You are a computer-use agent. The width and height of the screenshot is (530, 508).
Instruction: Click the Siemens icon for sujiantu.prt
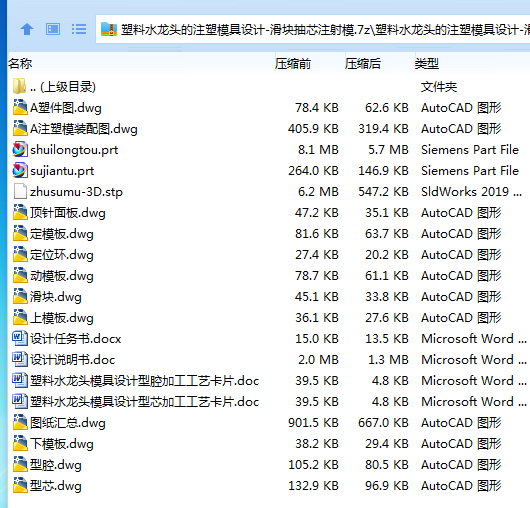20,170
